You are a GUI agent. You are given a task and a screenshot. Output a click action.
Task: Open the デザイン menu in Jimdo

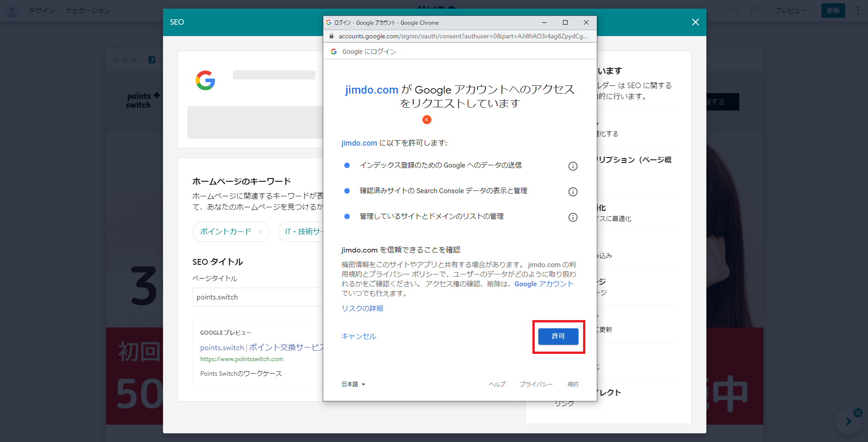click(42, 11)
